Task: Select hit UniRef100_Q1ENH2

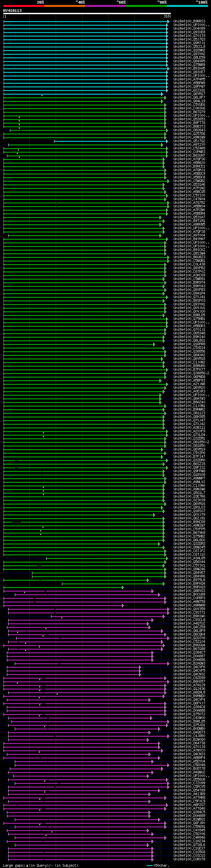Action: pyautogui.click(x=189, y=50)
